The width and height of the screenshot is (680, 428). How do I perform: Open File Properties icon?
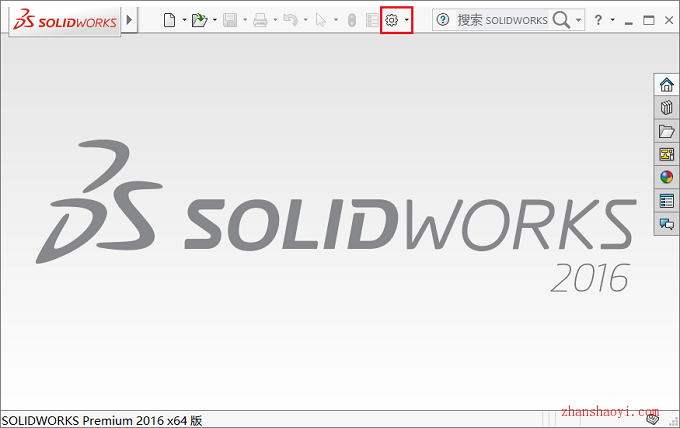click(x=372, y=20)
